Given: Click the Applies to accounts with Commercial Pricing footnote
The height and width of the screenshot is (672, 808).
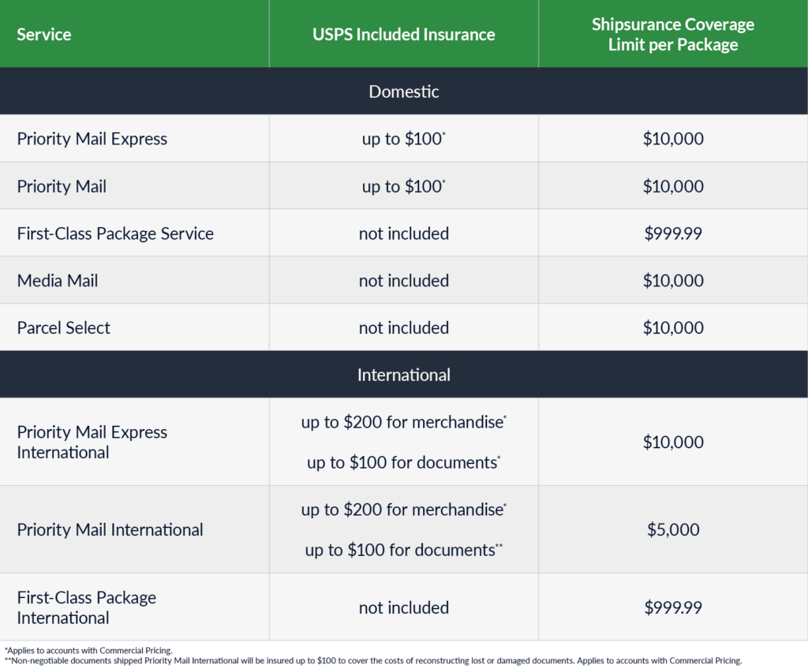Looking at the screenshot, I should pos(88,650).
